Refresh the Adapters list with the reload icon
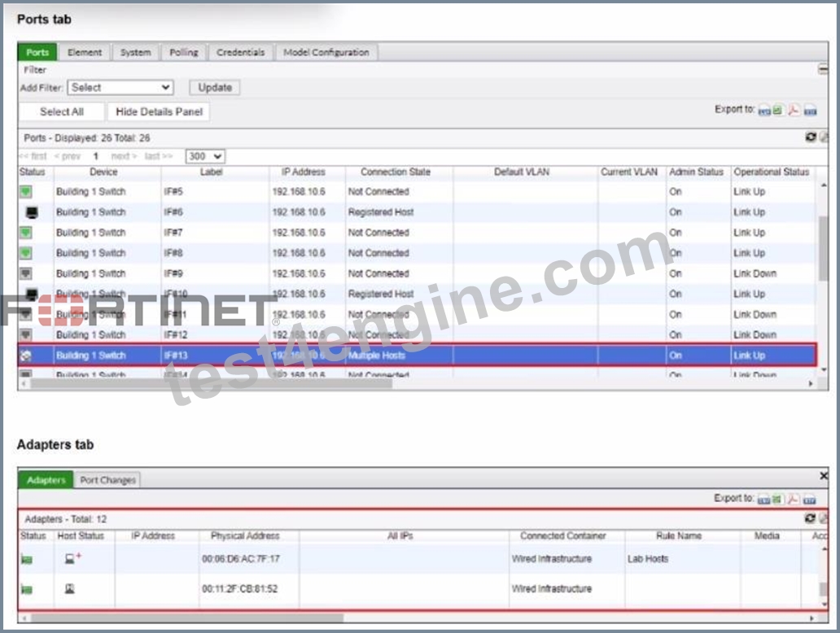840x633 pixels. (810, 517)
